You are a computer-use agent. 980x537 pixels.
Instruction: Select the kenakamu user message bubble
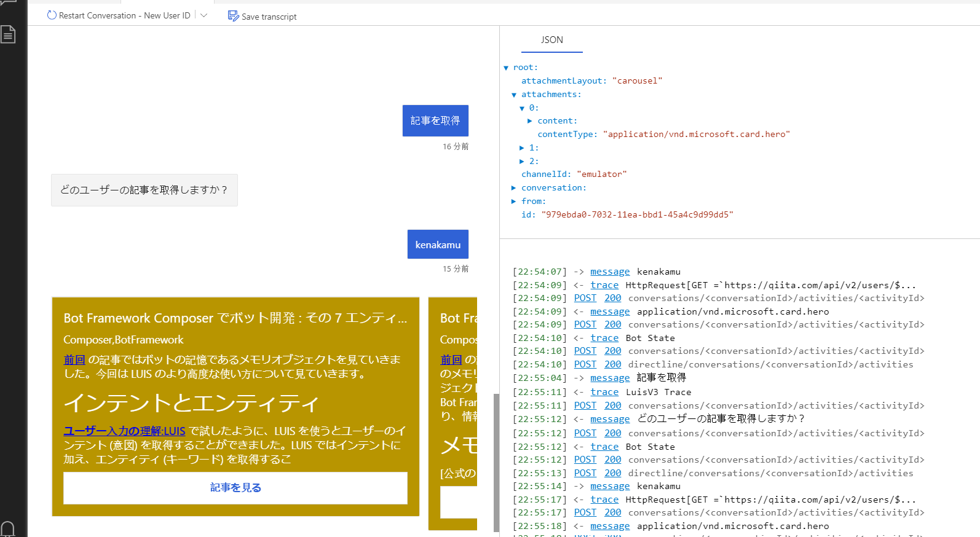coord(438,245)
